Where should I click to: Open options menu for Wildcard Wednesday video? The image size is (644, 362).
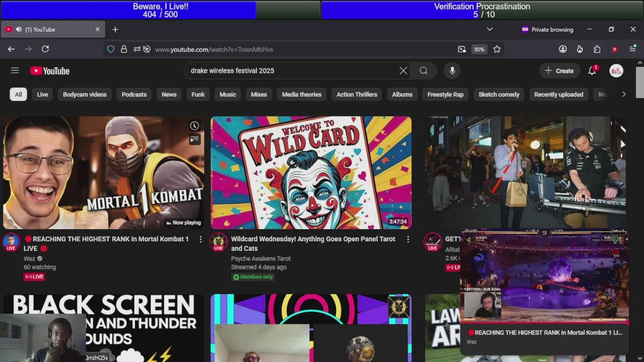click(x=408, y=239)
